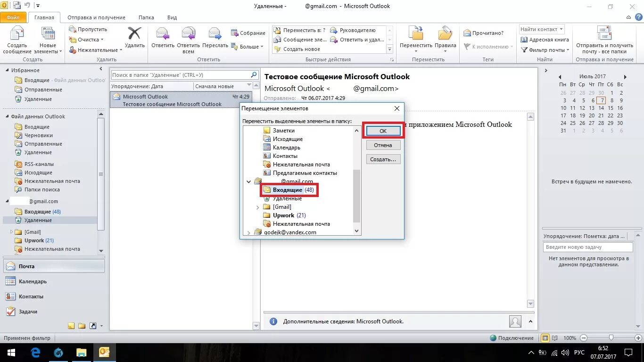The height and width of the screenshot is (362, 644).
Task: Switch to the Folder (Папка) tab
Action: (146, 17)
